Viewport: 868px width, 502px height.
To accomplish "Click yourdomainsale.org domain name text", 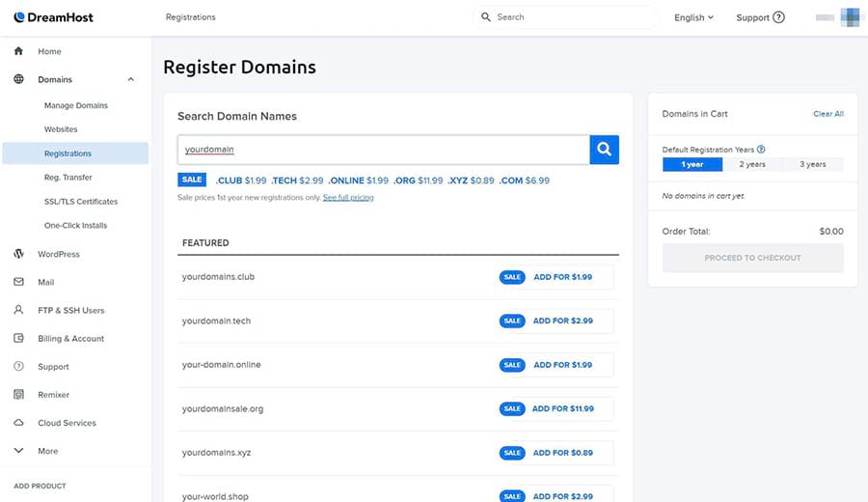I will tap(223, 409).
